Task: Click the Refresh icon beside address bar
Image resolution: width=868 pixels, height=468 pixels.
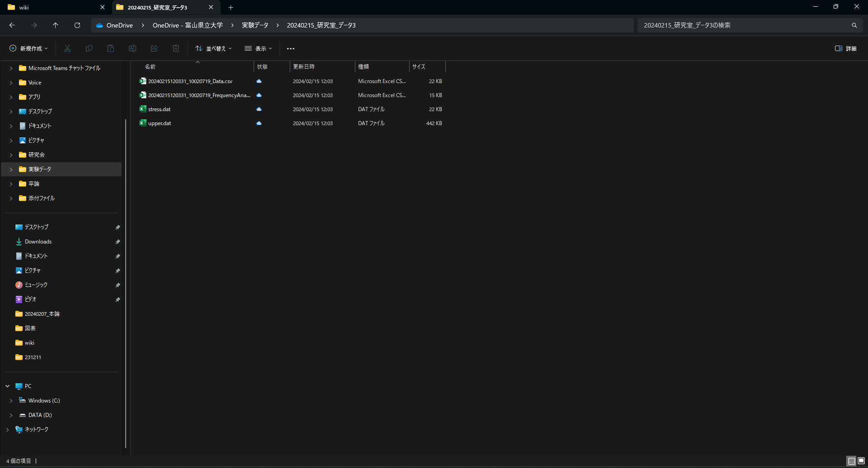Action: coord(77,25)
